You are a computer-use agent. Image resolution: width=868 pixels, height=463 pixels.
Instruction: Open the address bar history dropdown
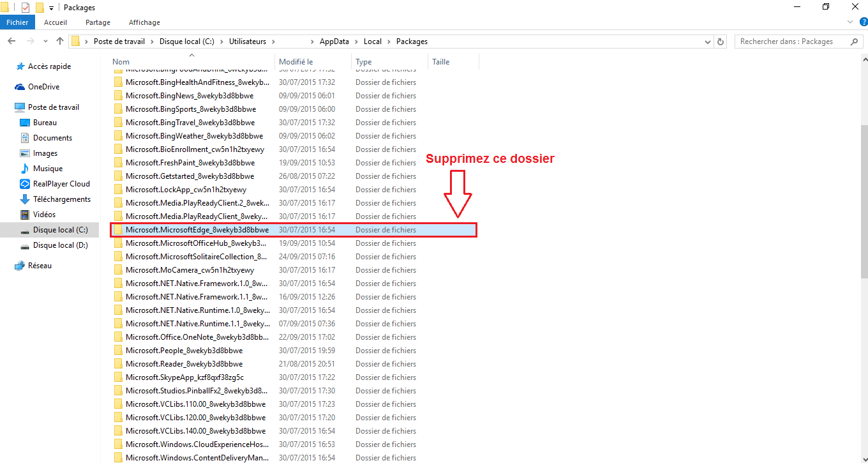click(707, 42)
